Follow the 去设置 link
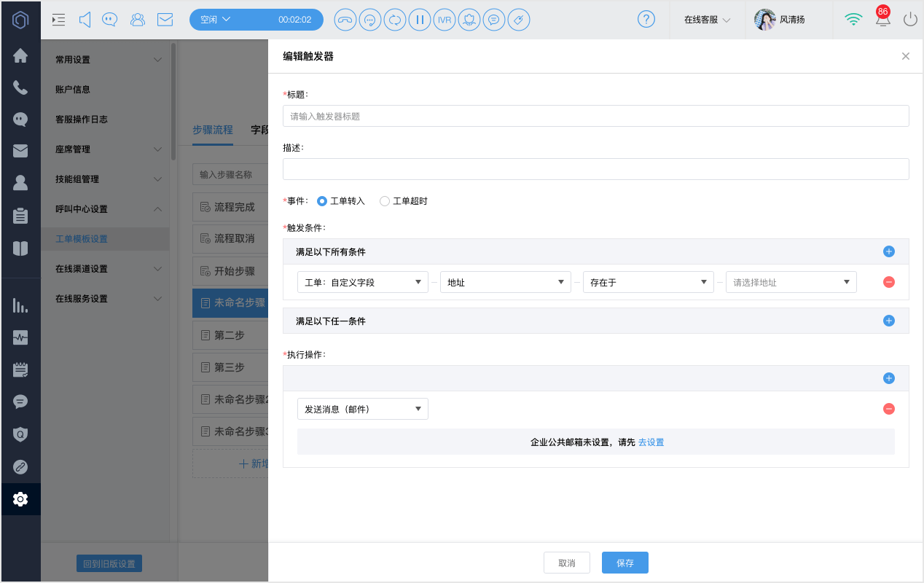This screenshot has height=583, width=924. point(651,442)
